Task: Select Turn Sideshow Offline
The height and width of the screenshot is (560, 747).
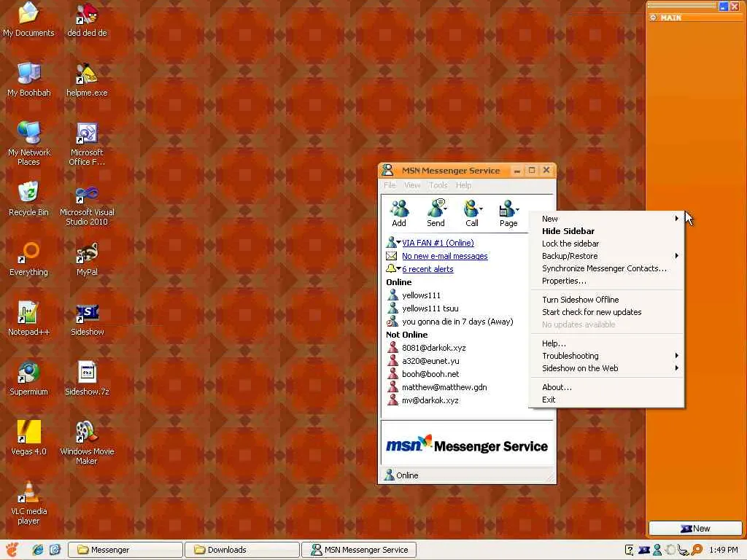Action: point(606,300)
